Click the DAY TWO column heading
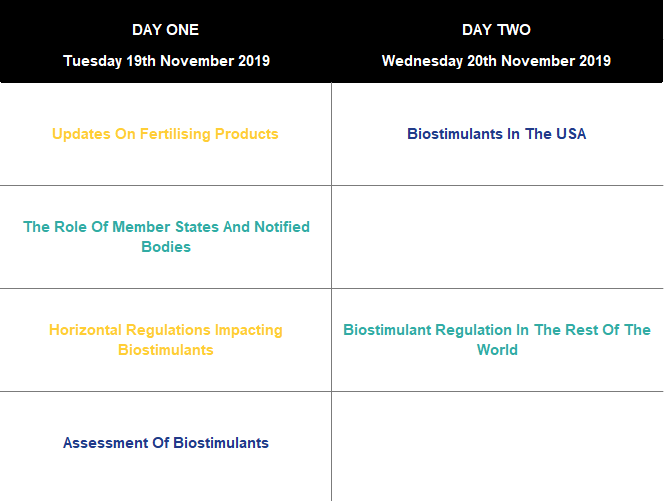Viewport: 664px width, 501px height. tap(496, 30)
